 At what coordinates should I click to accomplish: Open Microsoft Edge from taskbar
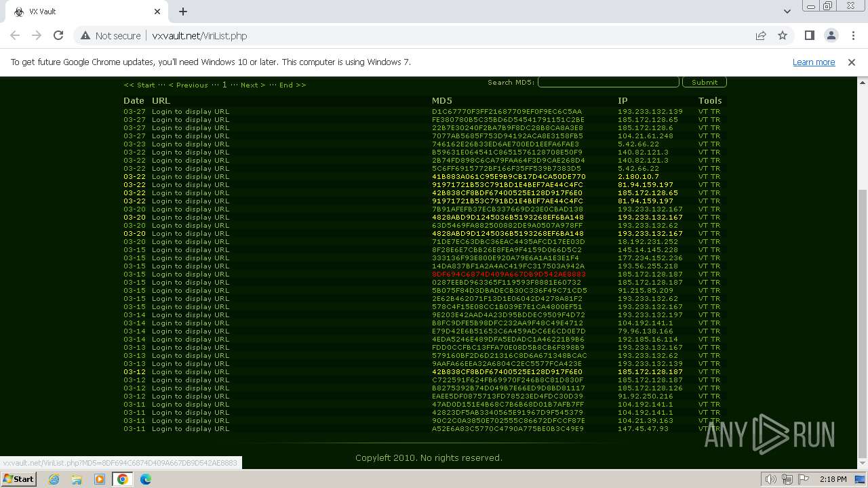[146, 479]
